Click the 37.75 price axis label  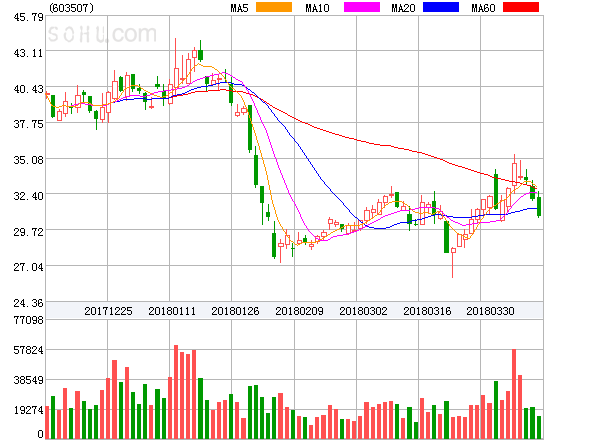[x=28, y=124]
